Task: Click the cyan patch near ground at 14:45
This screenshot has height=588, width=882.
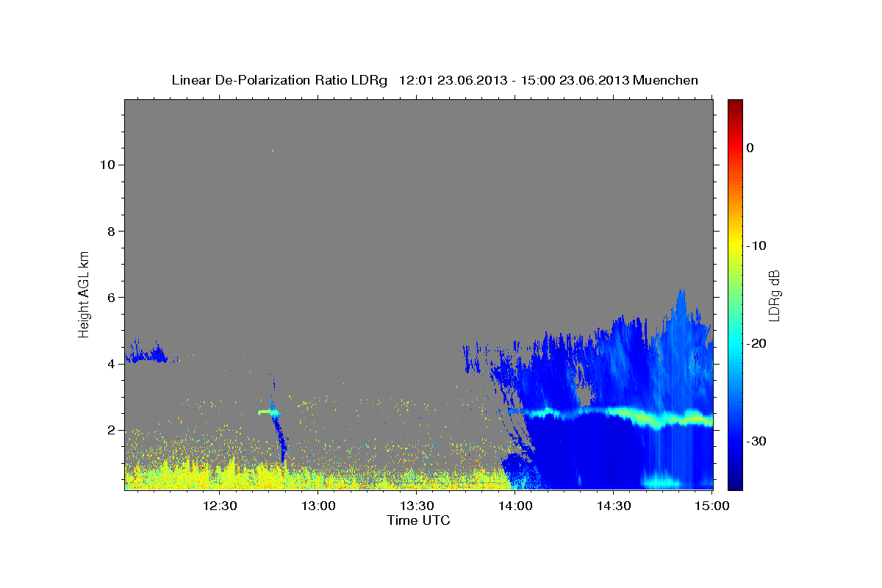Action: pos(661,481)
